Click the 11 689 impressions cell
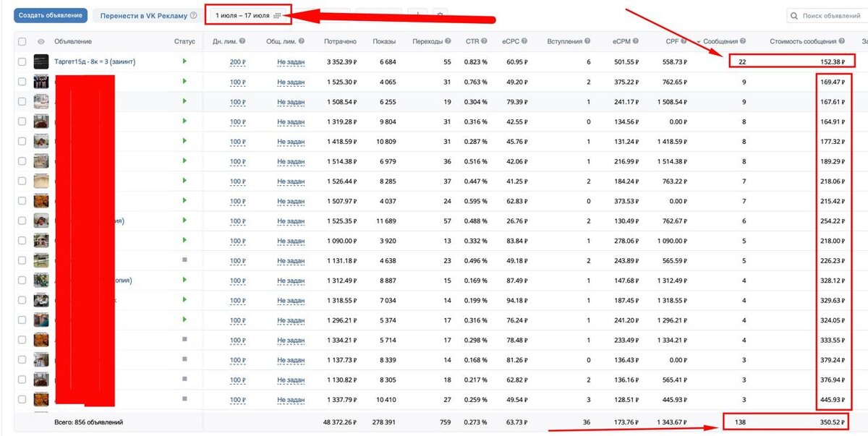 point(385,221)
